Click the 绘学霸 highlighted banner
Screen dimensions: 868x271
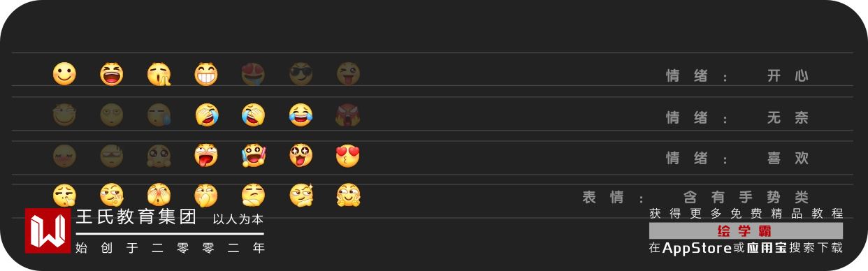click(x=746, y=231)
